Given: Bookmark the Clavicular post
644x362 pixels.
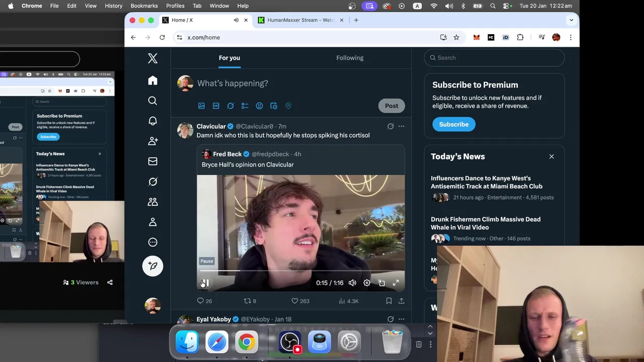Looking at the screenshot, I should [x=389, y=301].
